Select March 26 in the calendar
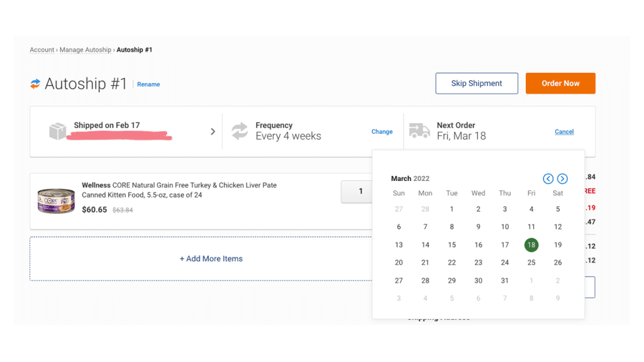 click(x=558, y=262)
